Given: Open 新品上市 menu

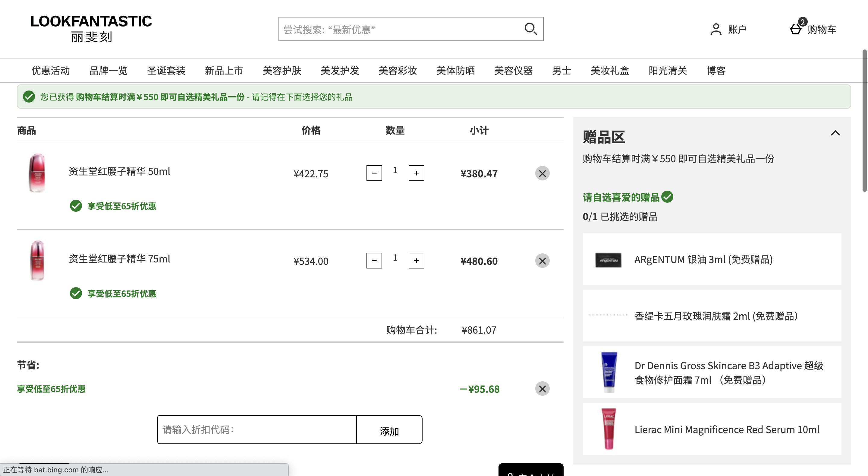Looking at the screenshot, I should tap(224, 71).
